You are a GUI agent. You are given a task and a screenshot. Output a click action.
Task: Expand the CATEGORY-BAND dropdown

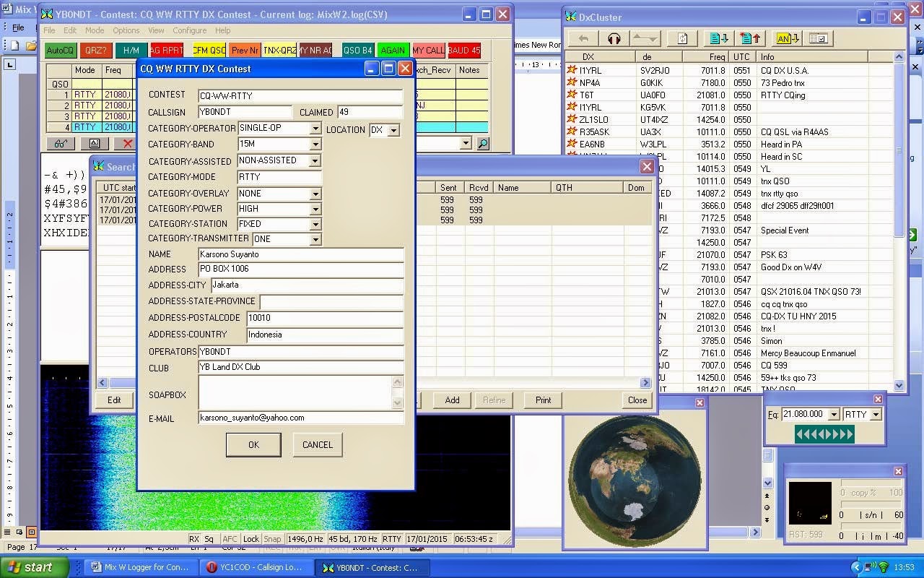(x=315, y=144)
